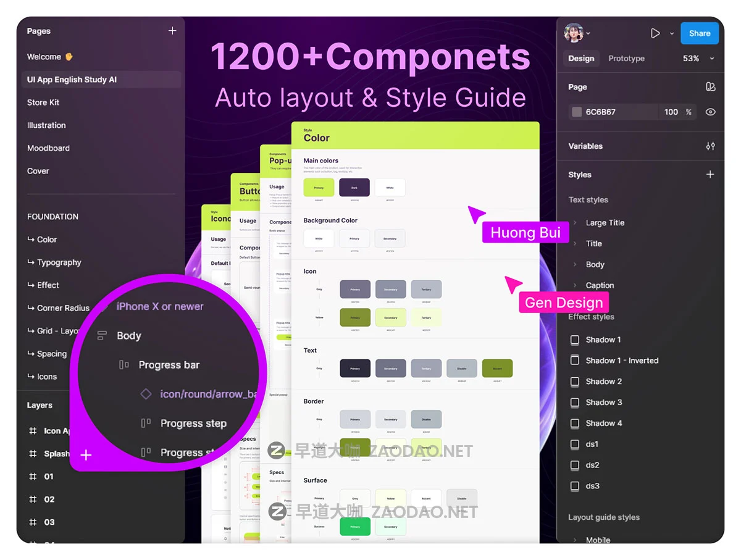Switch to the Design tab
741x560 pixels.
pyautogui.click(x=581, y=59)
